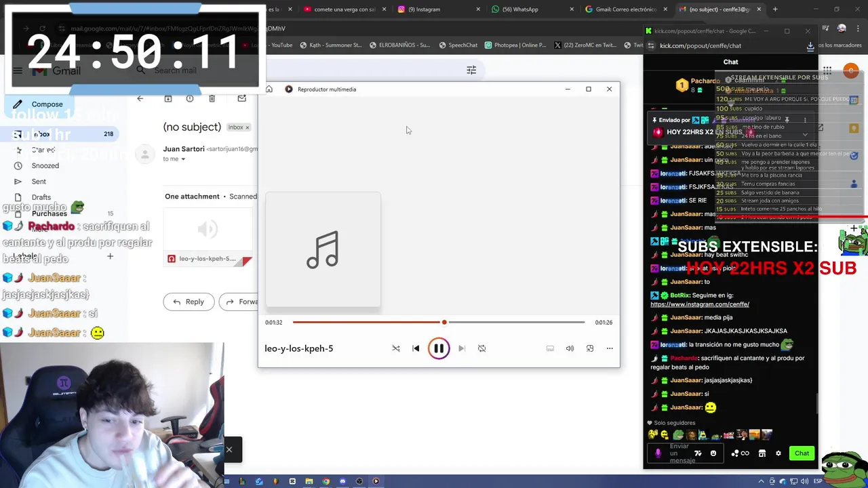Collapse the pinned message in Kick chat
Viewport: 868px width, 488px height.
point(805,134)
